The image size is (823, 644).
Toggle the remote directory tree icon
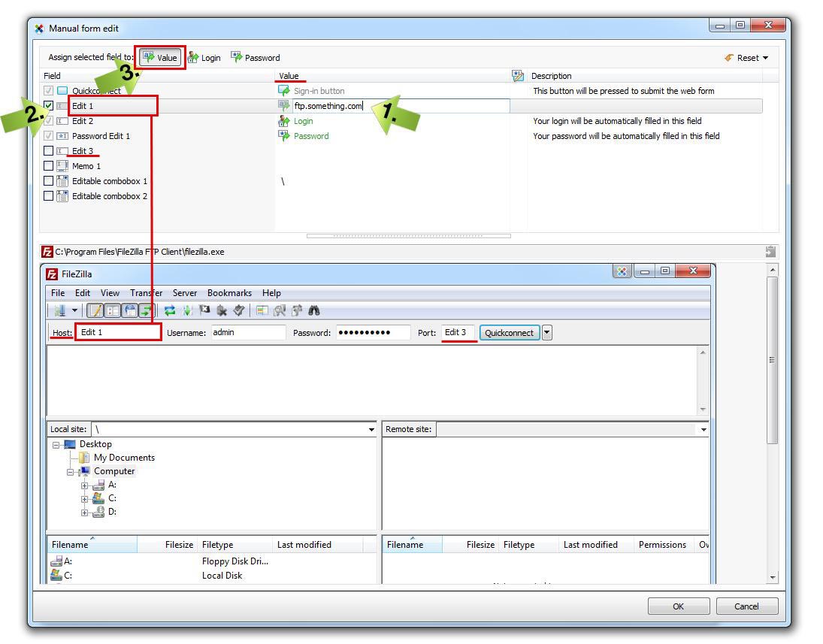click(129, 310)
